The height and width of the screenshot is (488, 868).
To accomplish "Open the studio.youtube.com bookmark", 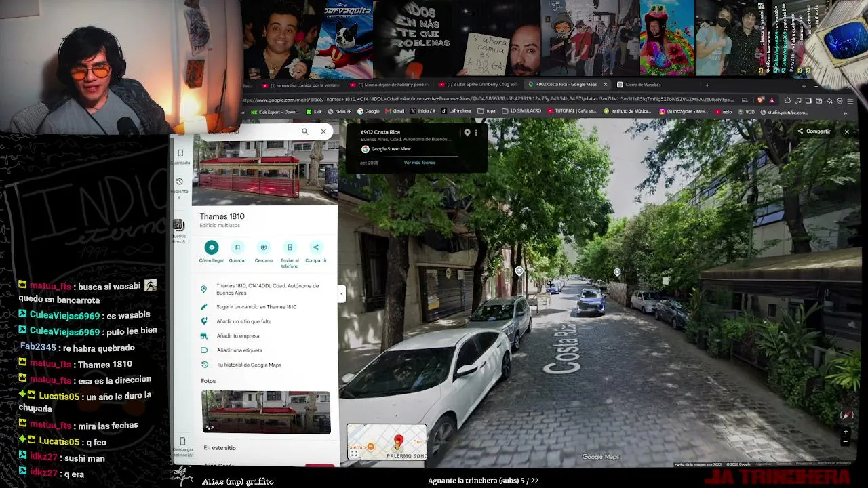I will coord(784,112).
